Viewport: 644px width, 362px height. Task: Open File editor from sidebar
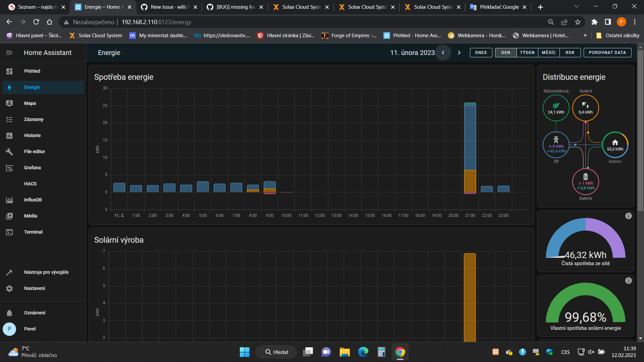click(x=34, y=152)
